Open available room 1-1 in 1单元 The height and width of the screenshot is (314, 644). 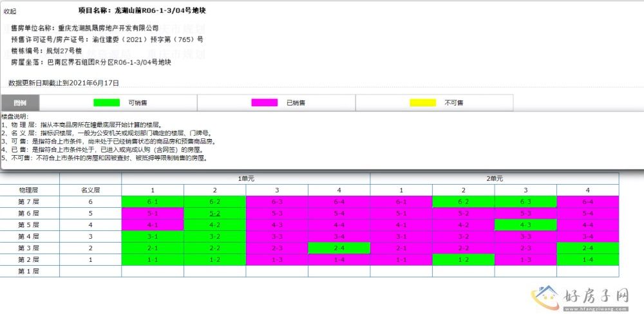click(x=153, y=259)
